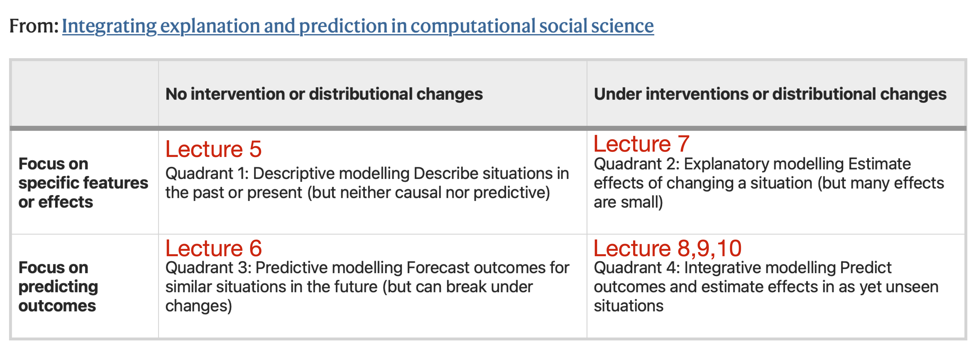The image size is (980, 361).
Task: Click 'but can break under changes' phrase
Action: tap(349, 296)
